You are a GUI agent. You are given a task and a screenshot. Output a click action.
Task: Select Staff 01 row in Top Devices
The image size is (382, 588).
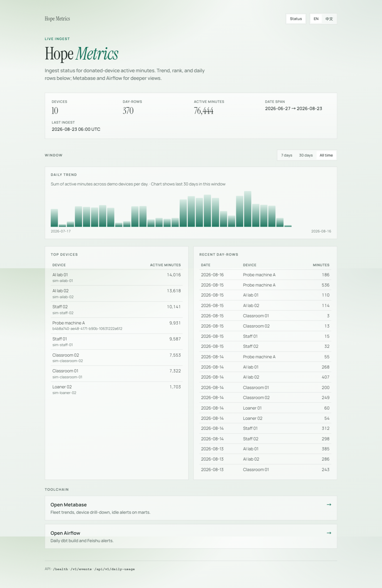117,342
